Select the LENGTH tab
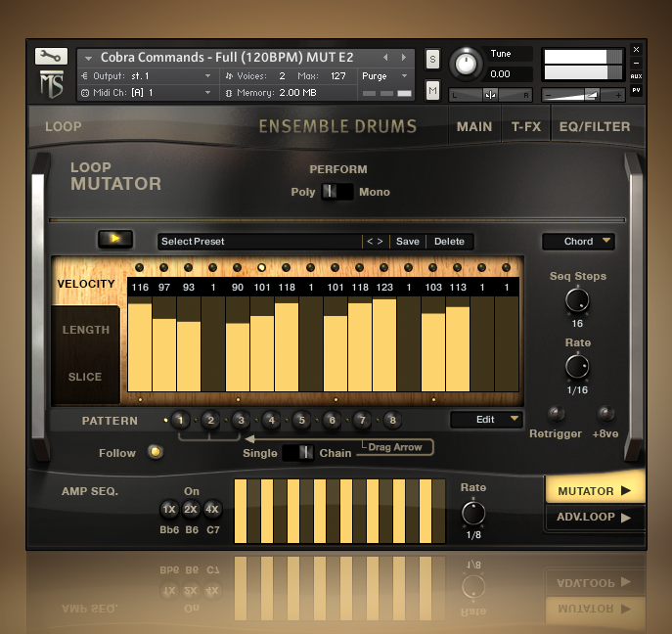The width and height of the screenshot is (672, 634). (86, 330)
